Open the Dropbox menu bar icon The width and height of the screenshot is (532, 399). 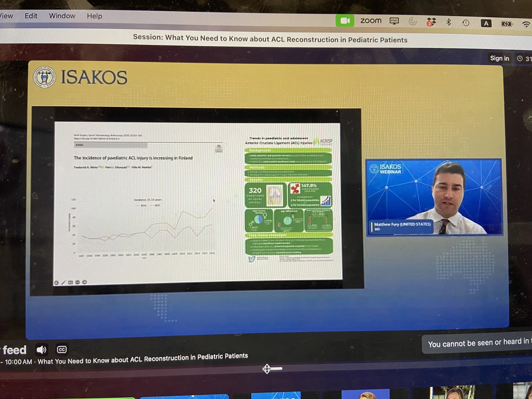[431, 22]
